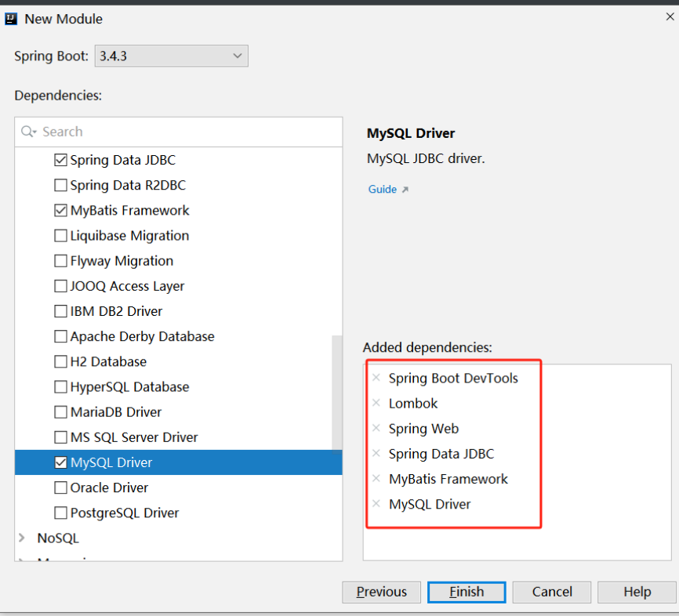
Task: Uncheck MyBatis Framework checkbox
Action: (x=60, y=210)
